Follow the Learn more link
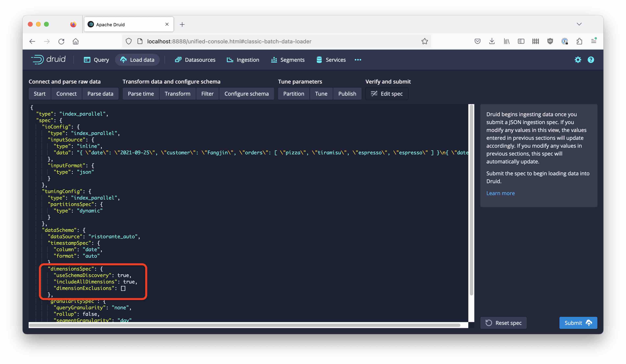This screenshot has height=364, width=626. (500, 193)
